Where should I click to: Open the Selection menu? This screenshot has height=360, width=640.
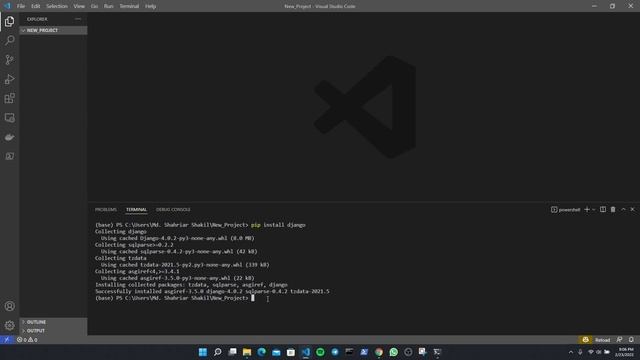[57, 6]
